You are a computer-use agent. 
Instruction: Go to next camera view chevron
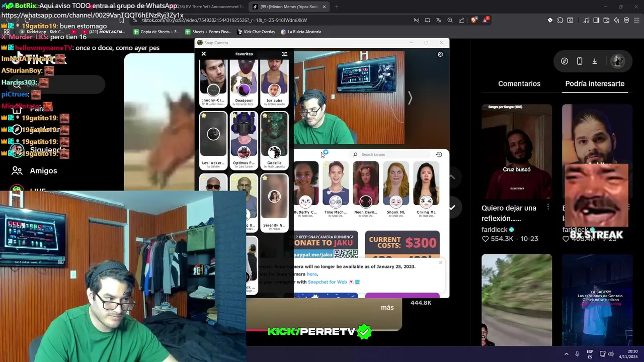tap(410, 98)
